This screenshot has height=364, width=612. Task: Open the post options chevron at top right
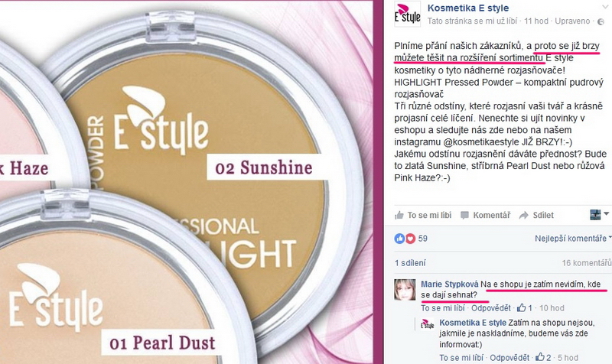tap(606, 7)
